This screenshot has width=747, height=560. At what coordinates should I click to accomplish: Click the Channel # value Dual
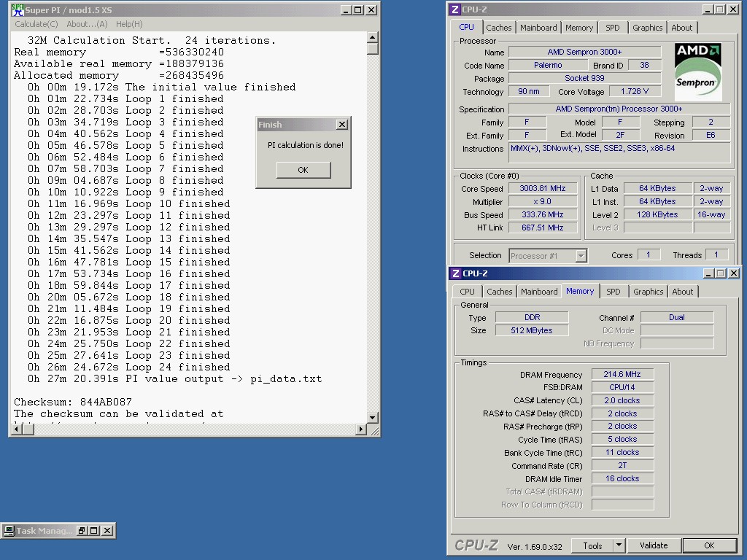[x=677, y=317]
